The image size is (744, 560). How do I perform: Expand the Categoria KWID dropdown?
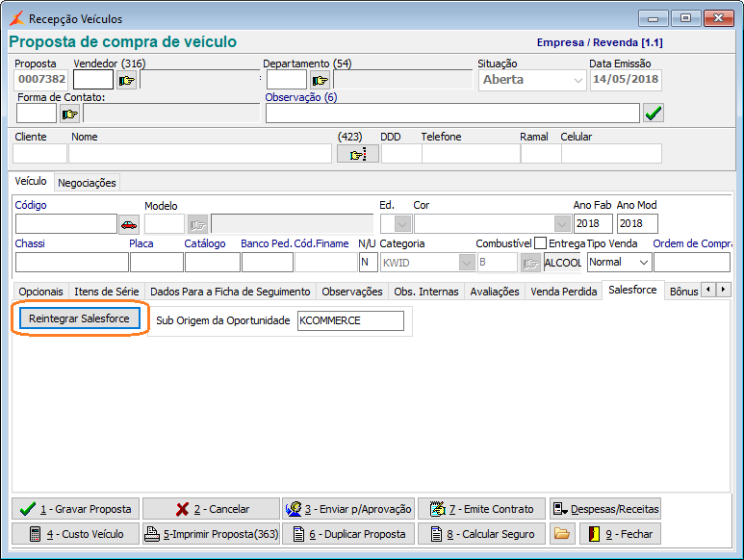tap(467, 263)
